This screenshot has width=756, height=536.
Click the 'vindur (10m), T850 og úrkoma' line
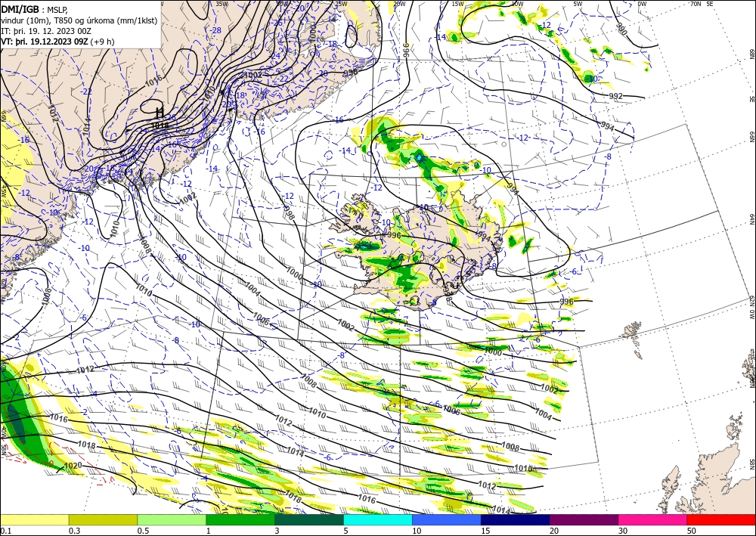79,20
